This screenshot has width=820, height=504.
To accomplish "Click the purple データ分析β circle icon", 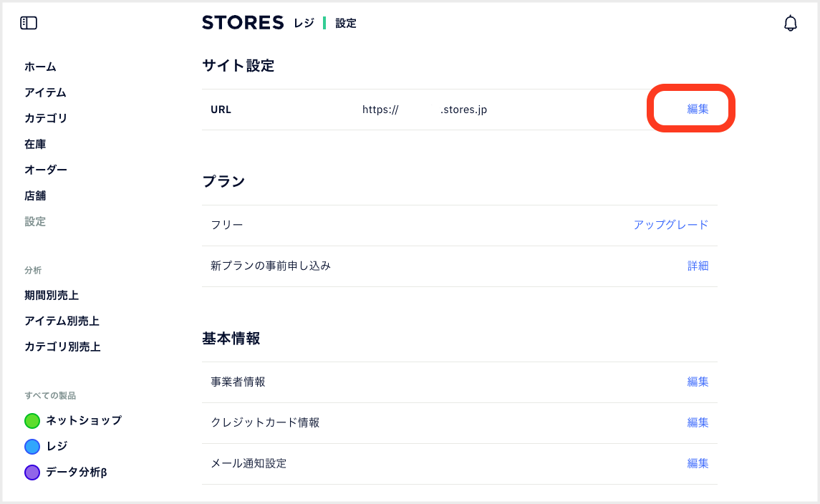I will click(x=32, y=472).
